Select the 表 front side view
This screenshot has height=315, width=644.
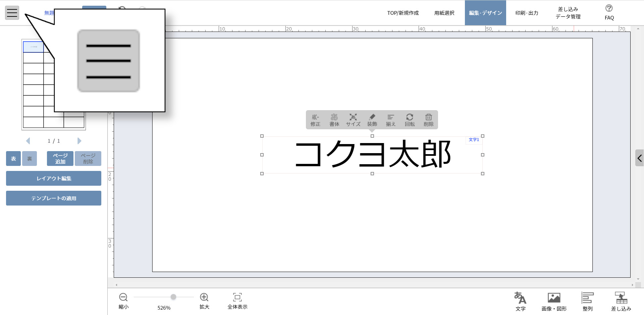point(13,159)
